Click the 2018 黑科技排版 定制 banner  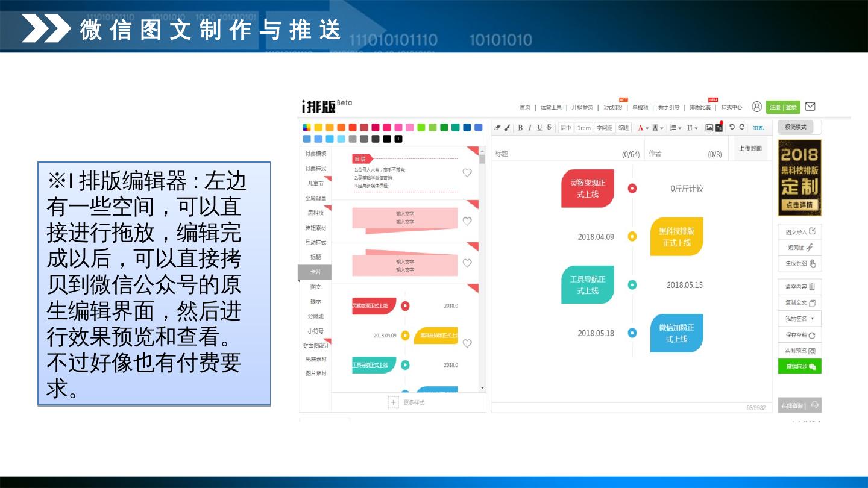click(x=799, y=178)
